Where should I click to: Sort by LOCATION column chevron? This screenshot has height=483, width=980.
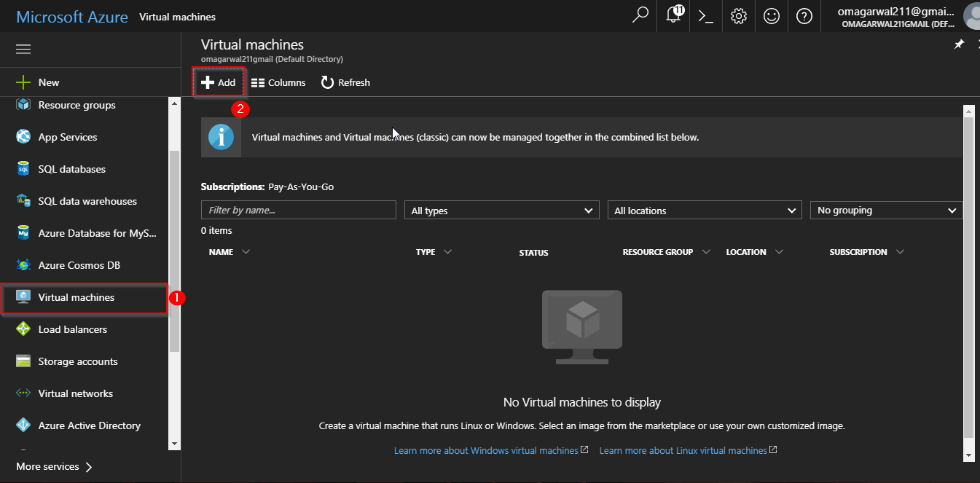point(779,252)
